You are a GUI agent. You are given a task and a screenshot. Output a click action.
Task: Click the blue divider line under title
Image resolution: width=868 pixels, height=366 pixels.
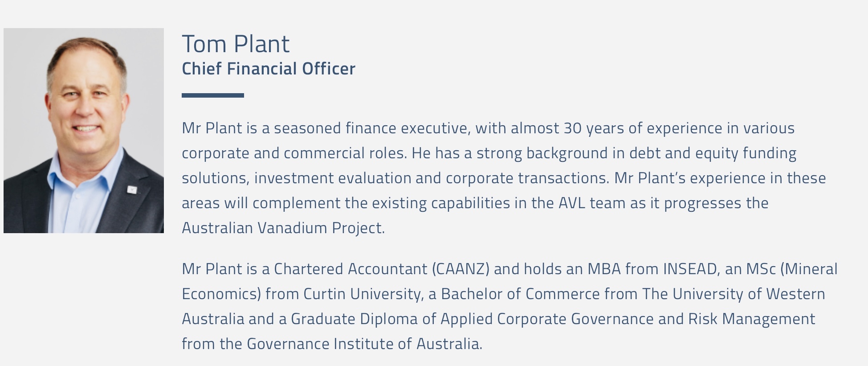(x=213, y=95)
